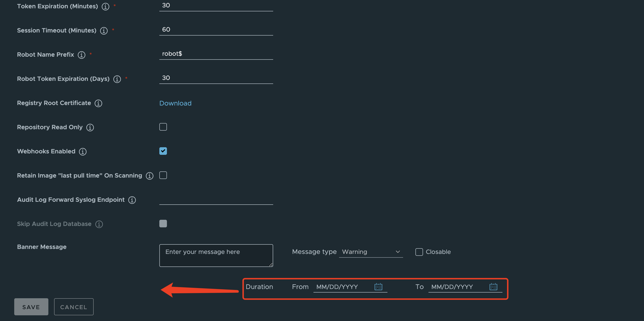View info for Robot Name Prefix

click(x=81, y=55)
